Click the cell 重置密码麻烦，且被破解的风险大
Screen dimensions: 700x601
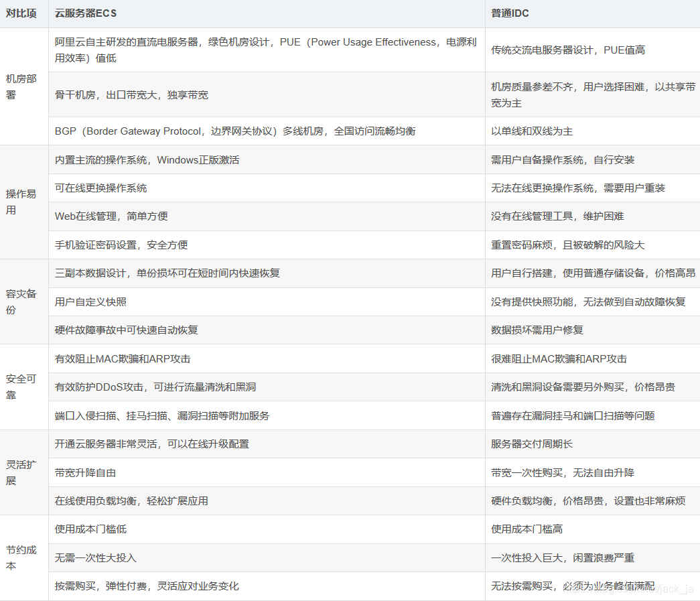coord(593,245)
